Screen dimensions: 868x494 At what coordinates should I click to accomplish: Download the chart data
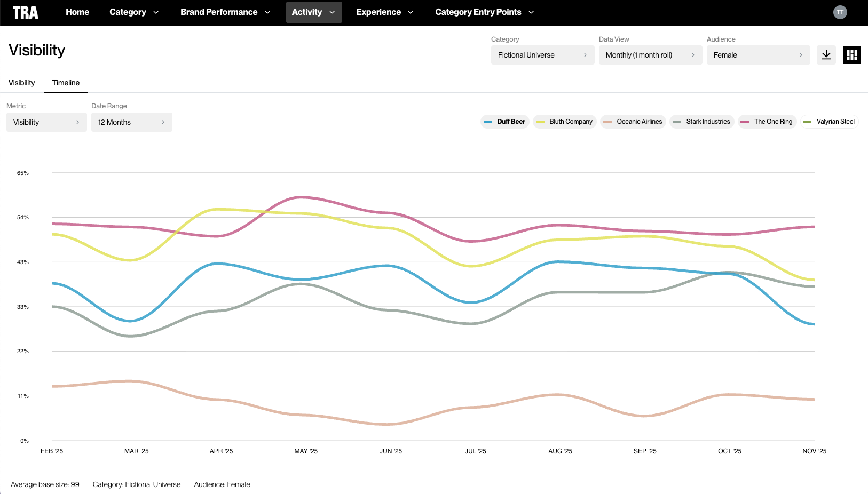[x=826, y=55]
